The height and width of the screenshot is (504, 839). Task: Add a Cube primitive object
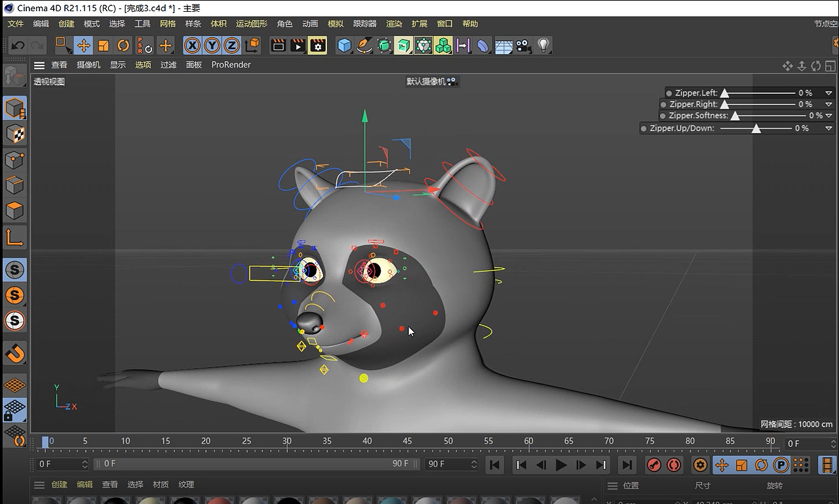click(x=344, y=45)
